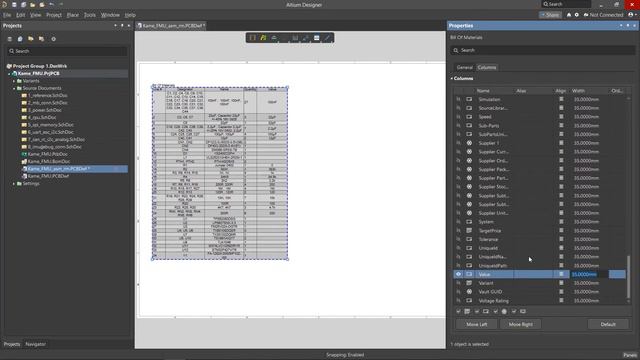Click the Default button
This screenshot has height=360, width=640.
tap(608, 324)
